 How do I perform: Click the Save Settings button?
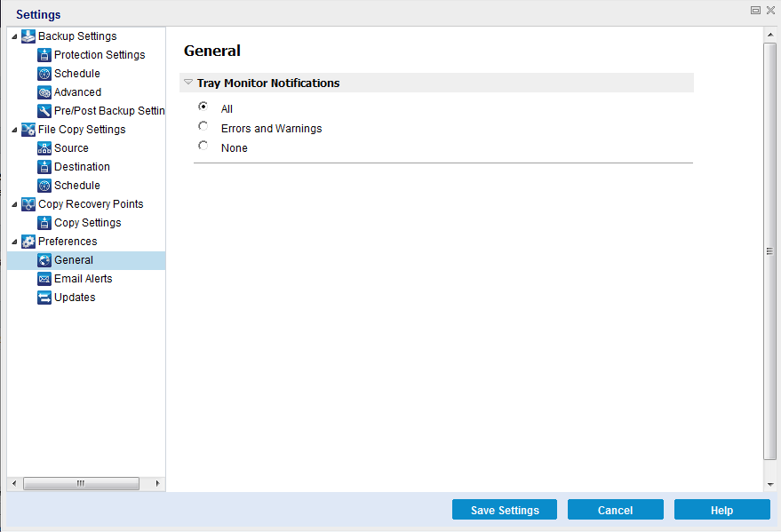504,509
